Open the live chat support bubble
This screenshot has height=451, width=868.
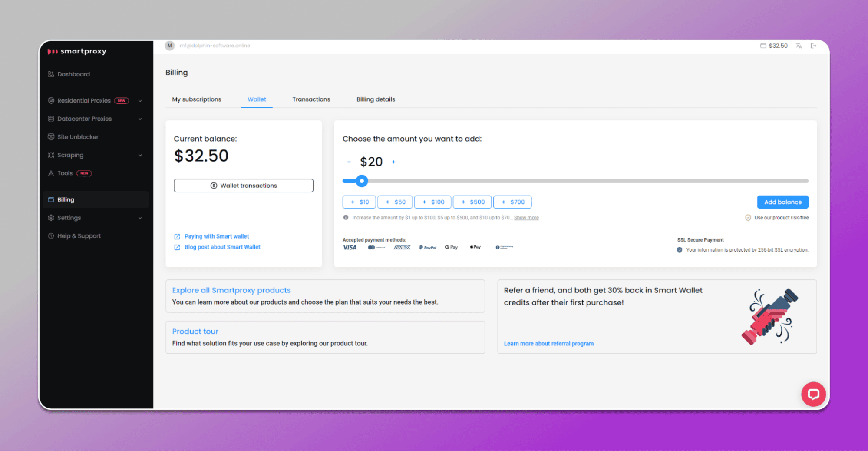(813, 394)
